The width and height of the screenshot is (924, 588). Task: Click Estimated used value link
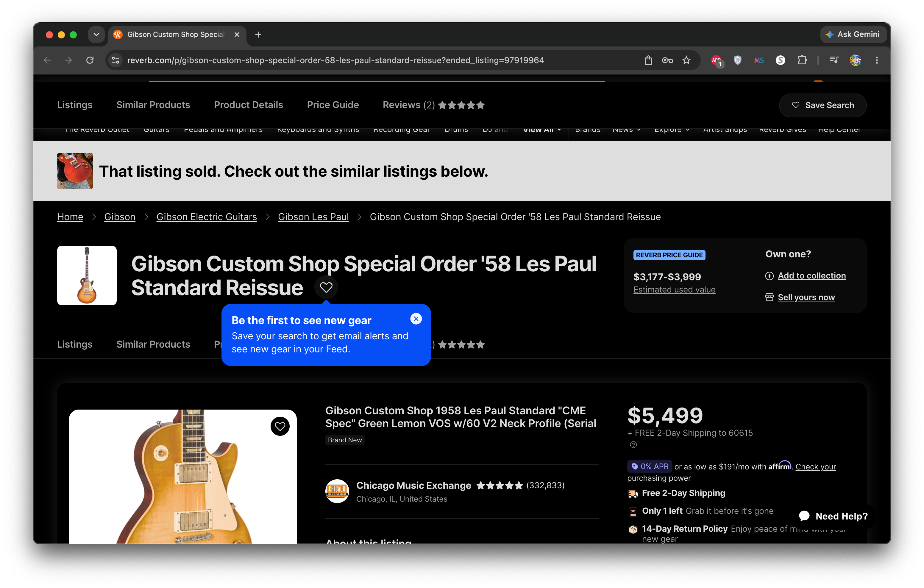coord(674,290)
